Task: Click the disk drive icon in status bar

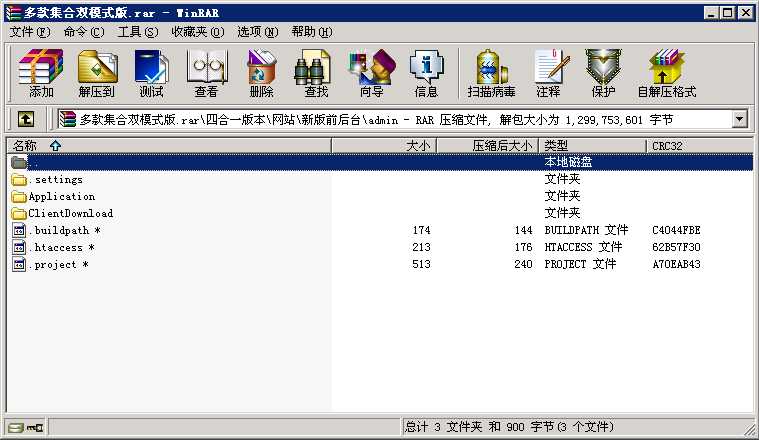Action: coord(16,427)
